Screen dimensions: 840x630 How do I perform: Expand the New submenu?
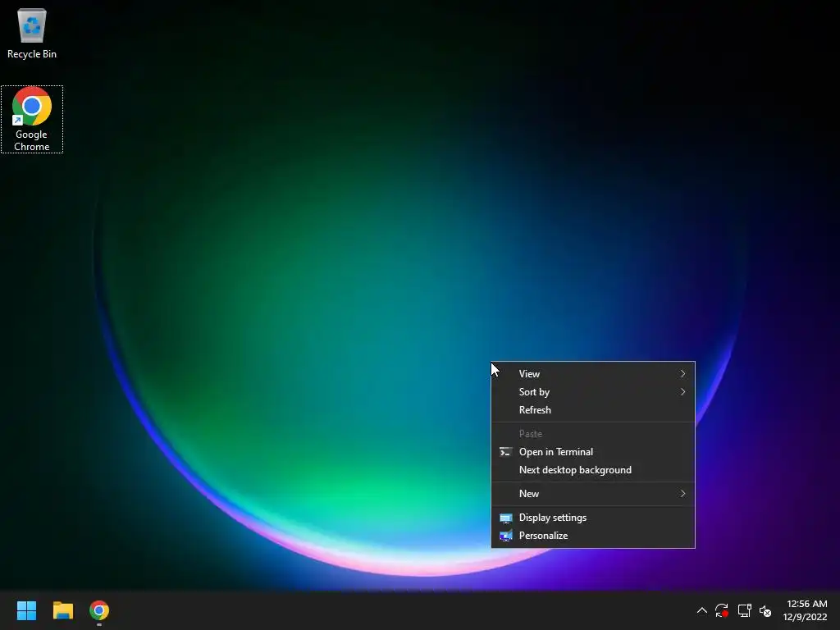[593, 493]
